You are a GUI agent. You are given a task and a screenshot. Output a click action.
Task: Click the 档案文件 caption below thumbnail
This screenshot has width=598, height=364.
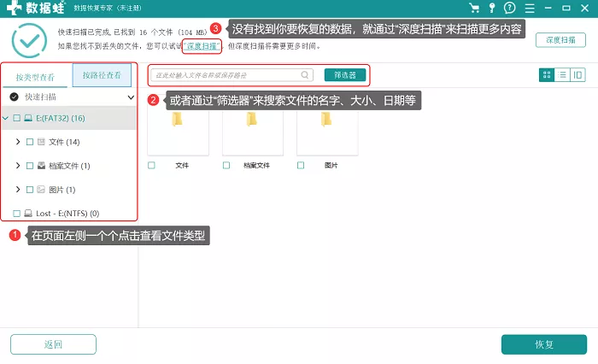point(256,165)
